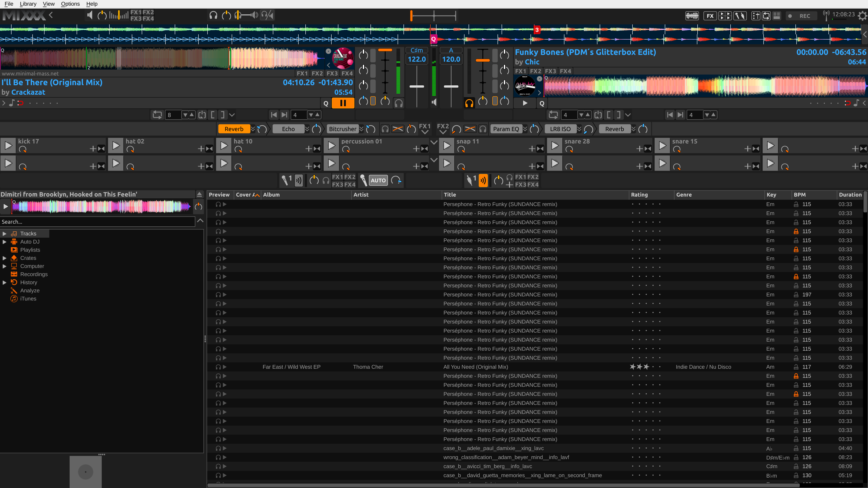Pause deck 1 playback
The width and height of the screenshot is (868, 488).
[343, 103]
